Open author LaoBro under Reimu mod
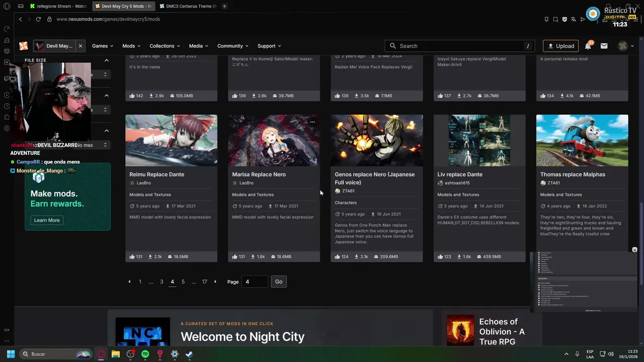The width and height of the screenshot is (644, 362). click(x=143, y=183)
